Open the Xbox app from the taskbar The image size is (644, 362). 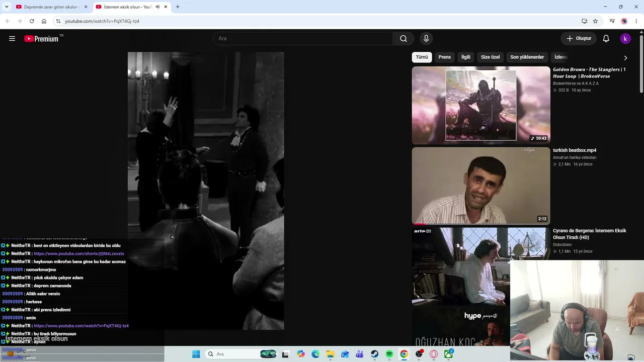(448, 354)
